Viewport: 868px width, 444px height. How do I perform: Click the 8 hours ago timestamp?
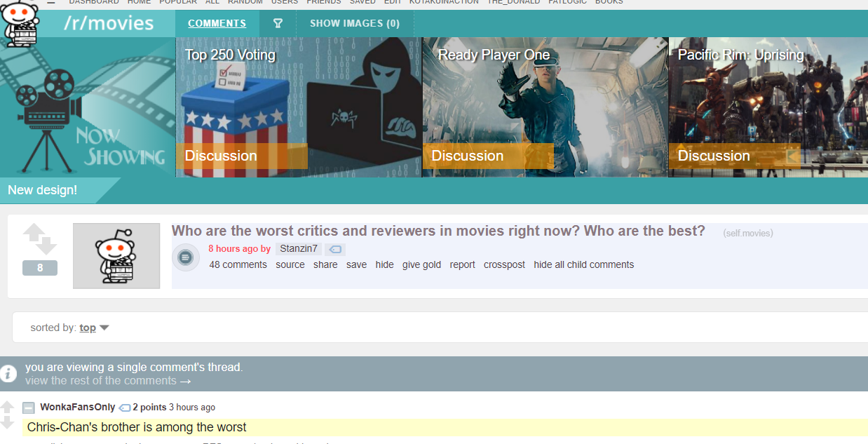tap(233, 249)
